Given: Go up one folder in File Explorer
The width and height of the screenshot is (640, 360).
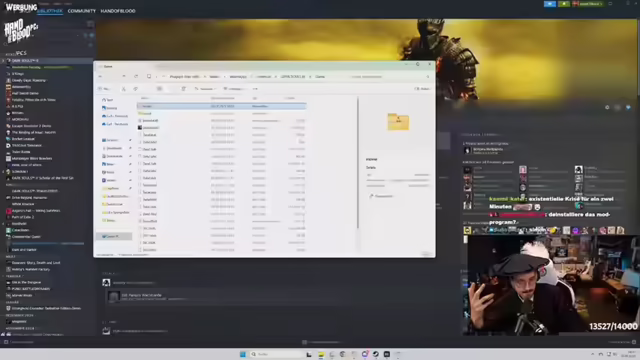Looking at the screenshot, I should 124,77.
